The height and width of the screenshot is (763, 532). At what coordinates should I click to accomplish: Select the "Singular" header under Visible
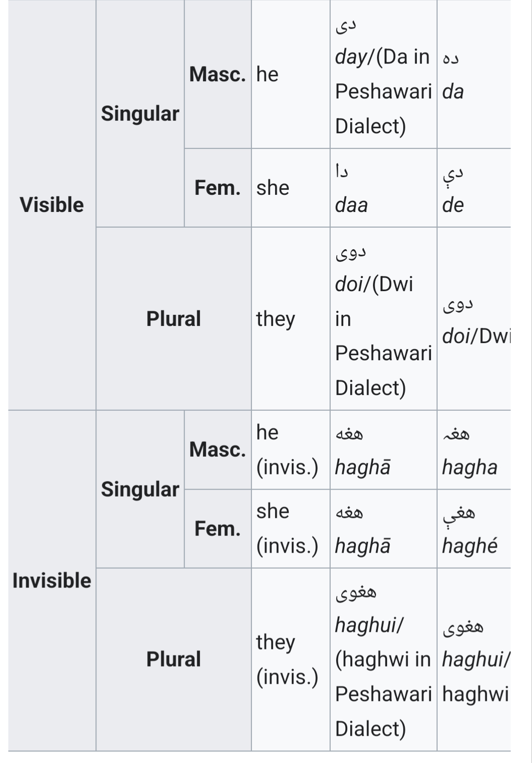140,114
